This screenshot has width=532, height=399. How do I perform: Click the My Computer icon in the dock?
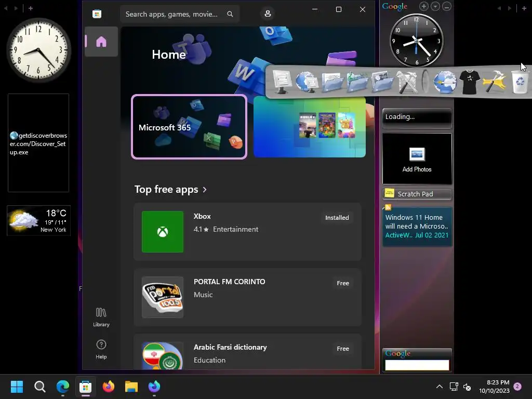coord(282,82)
